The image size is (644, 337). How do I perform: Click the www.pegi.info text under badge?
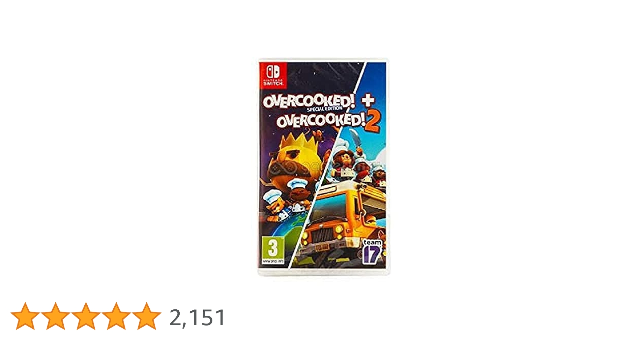click(x=273, y=261)
